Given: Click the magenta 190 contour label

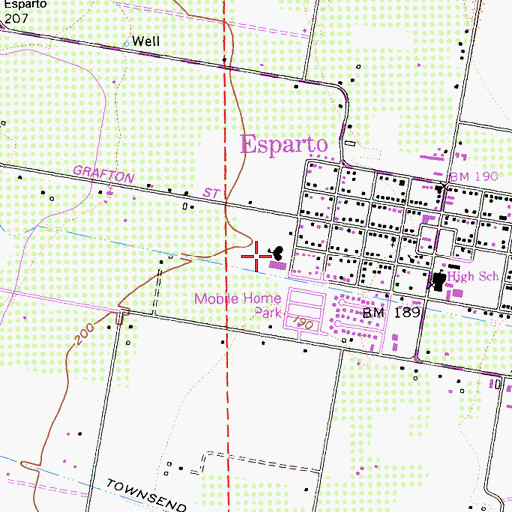Looking at the screenshot, I should (303, 323).
